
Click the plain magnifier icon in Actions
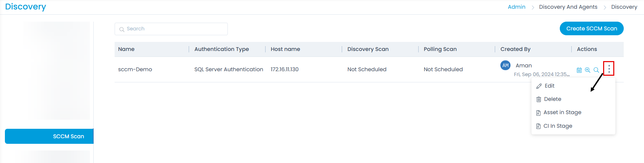tap(596, 70)
